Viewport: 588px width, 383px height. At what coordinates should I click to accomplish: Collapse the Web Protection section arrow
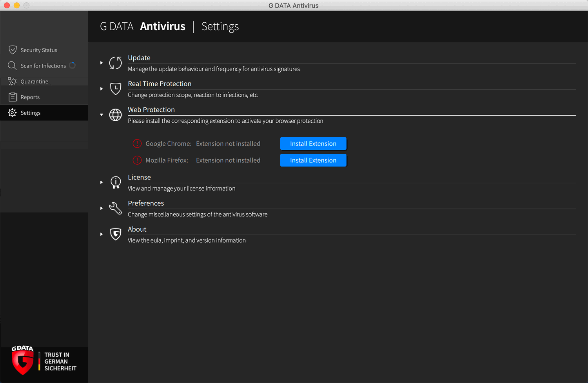tap(102, 115)
